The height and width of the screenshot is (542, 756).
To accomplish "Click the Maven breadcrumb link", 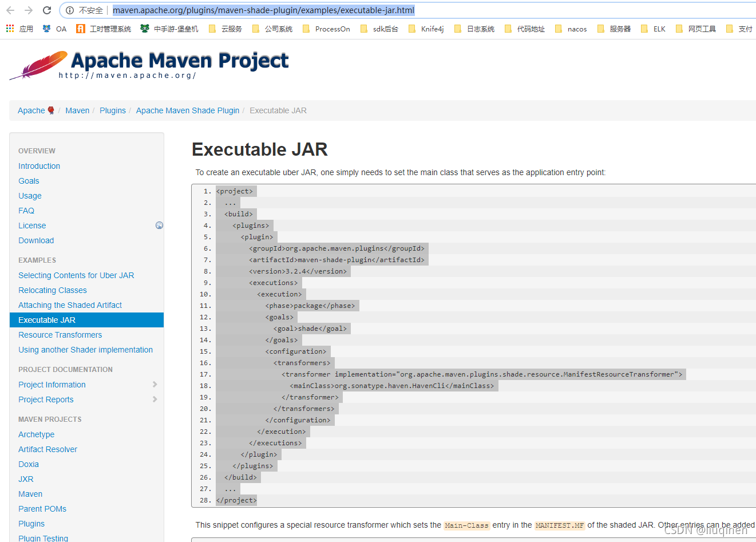I will pyautogui.click(x=77, y=110).
